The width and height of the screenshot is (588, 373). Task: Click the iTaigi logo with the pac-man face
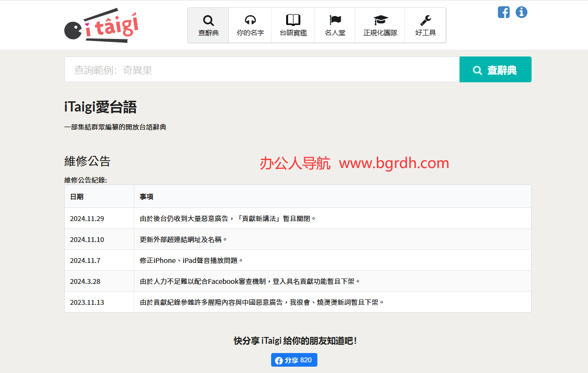[101, 25]
